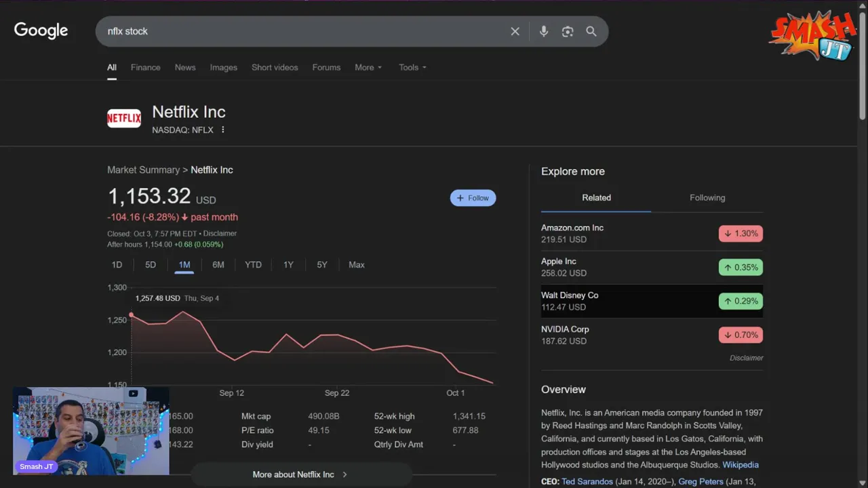Viewport: 868px width, 488px height.
Task: Click the Netflix logo thumbnail
Action: tap(124, 119)
